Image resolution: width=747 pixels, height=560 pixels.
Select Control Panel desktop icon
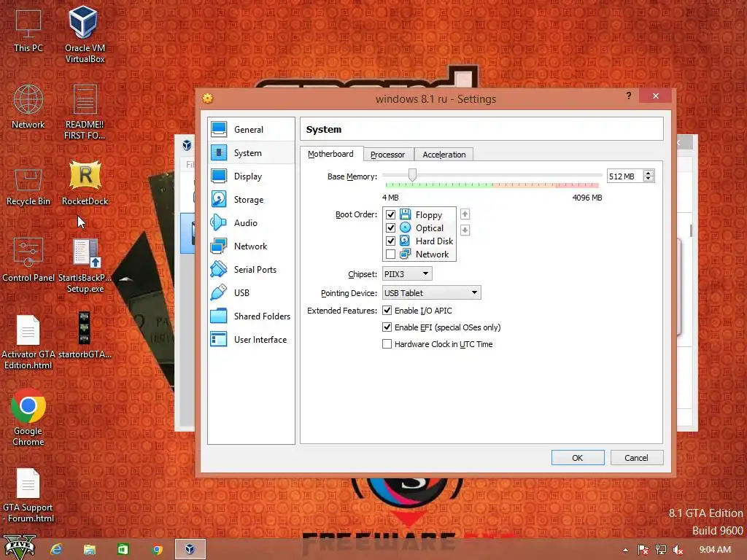tap(28, 260)
